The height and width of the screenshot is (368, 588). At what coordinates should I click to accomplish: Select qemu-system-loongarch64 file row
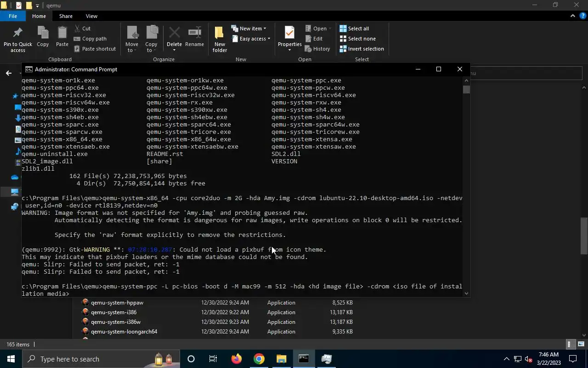pyautogui.click(x=217, y=332)
